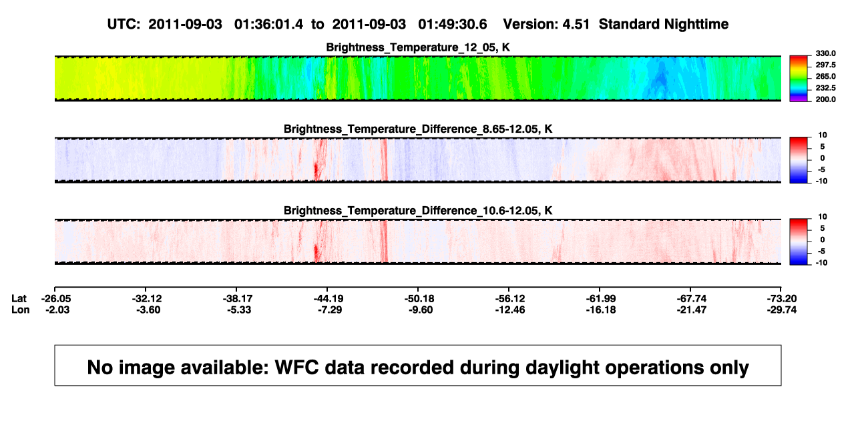Click longitude tick value -3.60
Image resolution: width=868 pixels, height=445 pixels.
(x=148, y=310)
